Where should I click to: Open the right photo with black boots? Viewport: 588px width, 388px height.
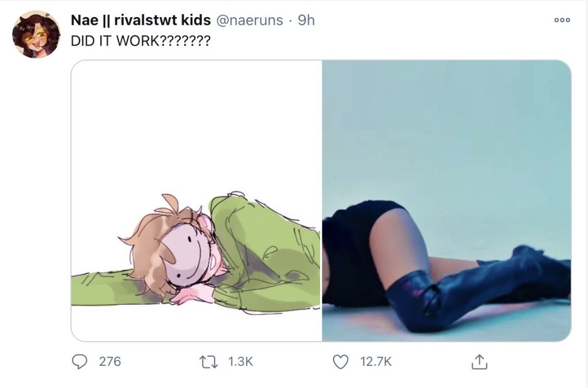(x=447, y=201)
